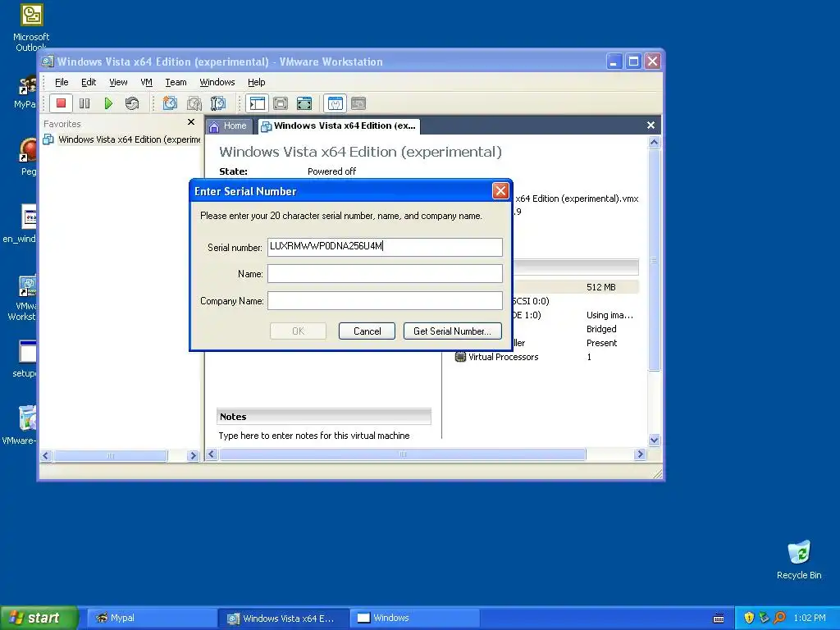Screen dimensions: 840x630
Task: Open the Help menu
Action: pos(256,82)
